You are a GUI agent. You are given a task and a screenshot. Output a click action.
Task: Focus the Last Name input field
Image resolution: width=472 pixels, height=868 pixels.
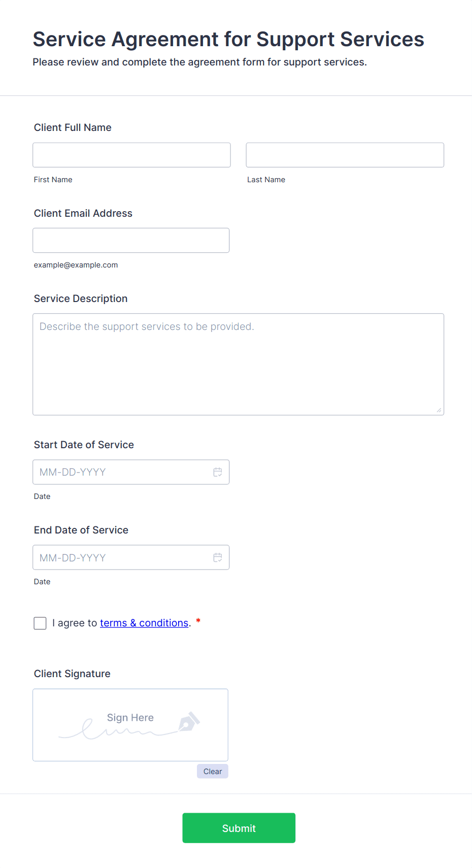click(x=345, y=155)
